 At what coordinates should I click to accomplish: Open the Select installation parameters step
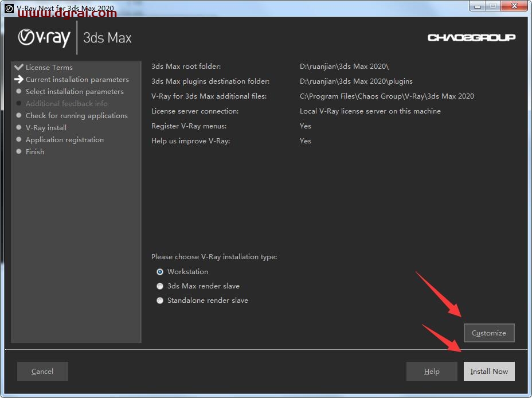click(x=75, y=92)
